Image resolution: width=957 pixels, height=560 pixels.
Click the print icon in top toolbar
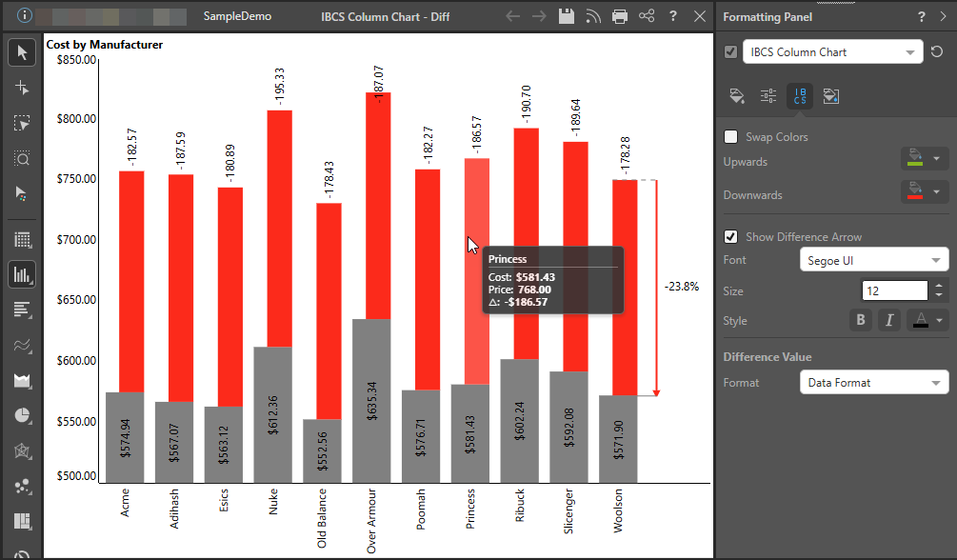[x=620, y=16]
